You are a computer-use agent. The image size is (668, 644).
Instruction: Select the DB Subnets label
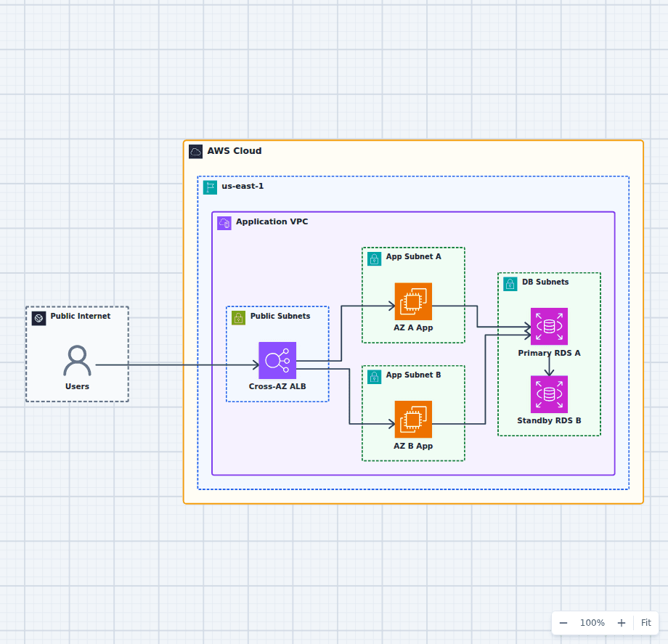(545, 282)
